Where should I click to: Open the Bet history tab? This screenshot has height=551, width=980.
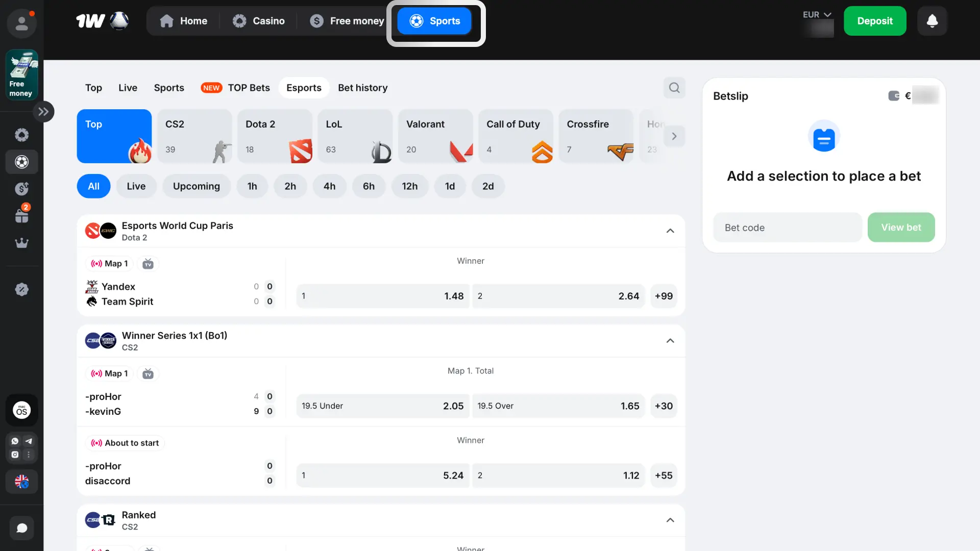[363, 88]
